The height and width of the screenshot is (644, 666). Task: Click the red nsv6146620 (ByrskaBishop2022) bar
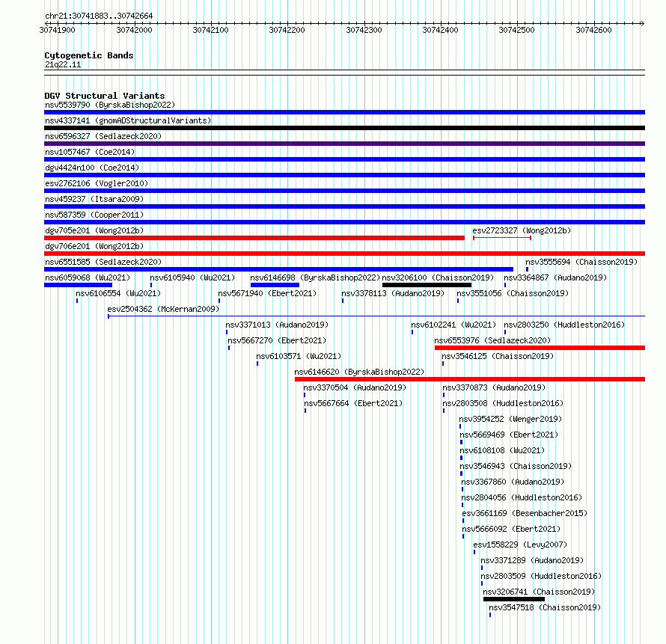click(x=470, y=379)
